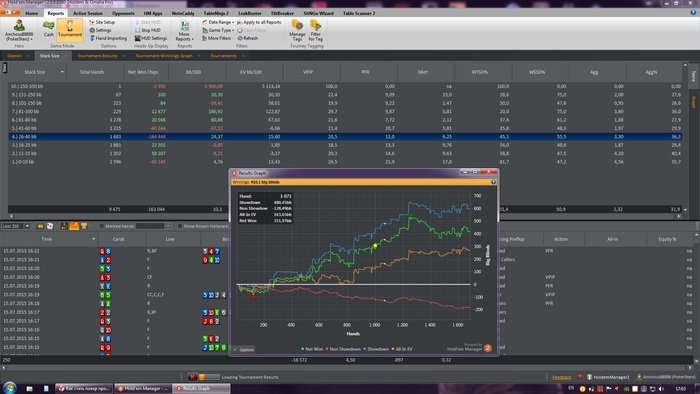This screenshot has height=394, width=700.
Task: Open the Game Type filter dropdown
Action: pos(218,30)
